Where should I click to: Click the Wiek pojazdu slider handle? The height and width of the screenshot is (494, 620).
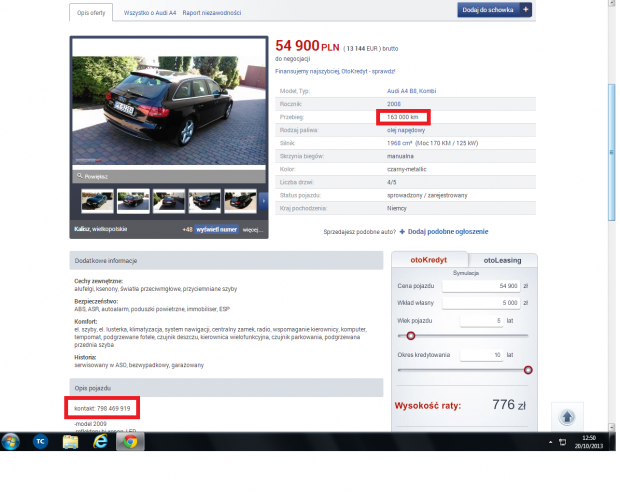tap(410, 336)
